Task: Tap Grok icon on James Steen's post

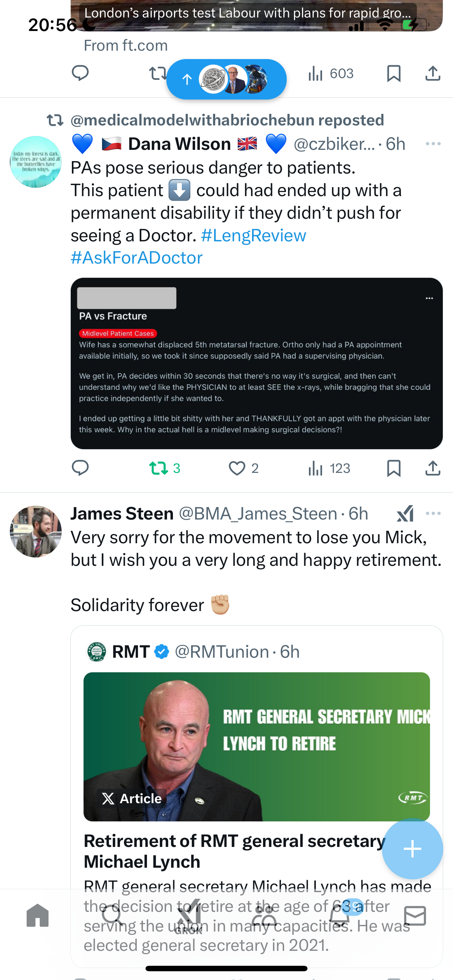Action: pyautogui.click(x=405, y=514)
